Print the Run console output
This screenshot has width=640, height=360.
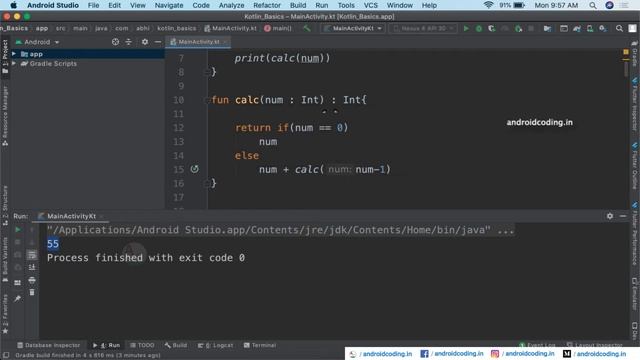32,280
